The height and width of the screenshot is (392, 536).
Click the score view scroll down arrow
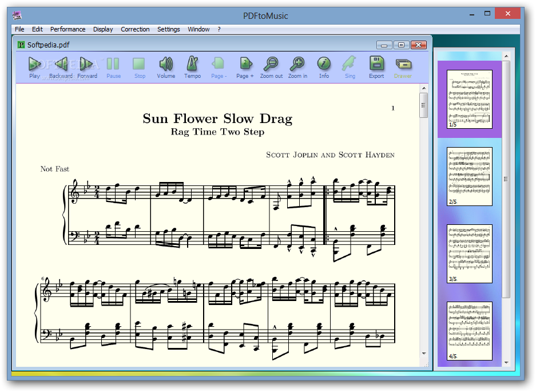pos(424,354)
